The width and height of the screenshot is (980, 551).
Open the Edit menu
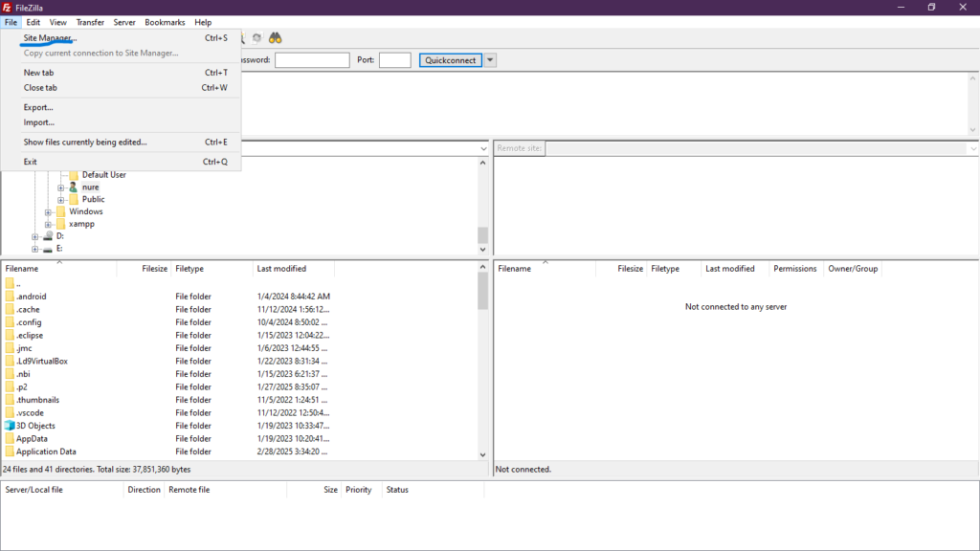click(x=33, y=22)
